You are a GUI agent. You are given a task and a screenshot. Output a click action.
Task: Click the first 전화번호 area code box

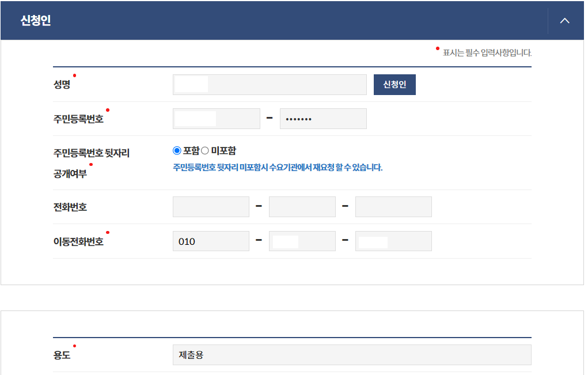[210, 206]
